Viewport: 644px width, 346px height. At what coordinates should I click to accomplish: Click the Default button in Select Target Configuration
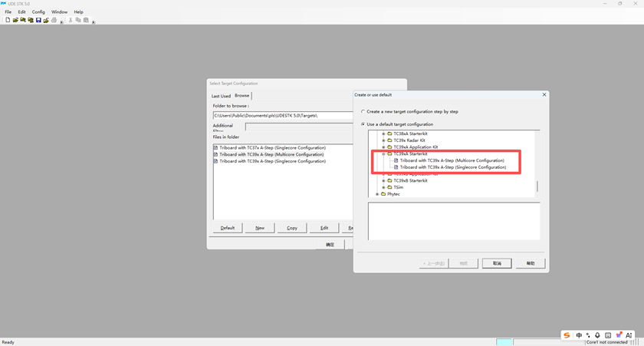point(228,228)
